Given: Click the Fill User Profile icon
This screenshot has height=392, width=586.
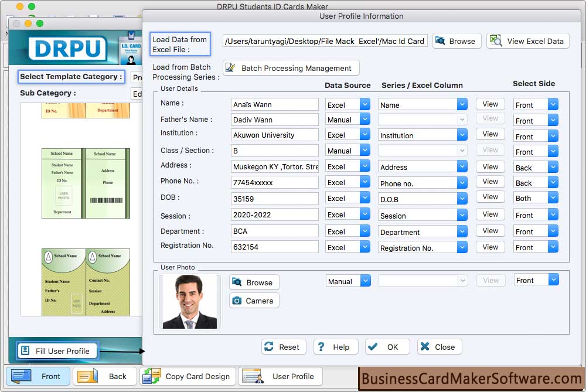Looking at the screenshot, I should click(25, 350).
